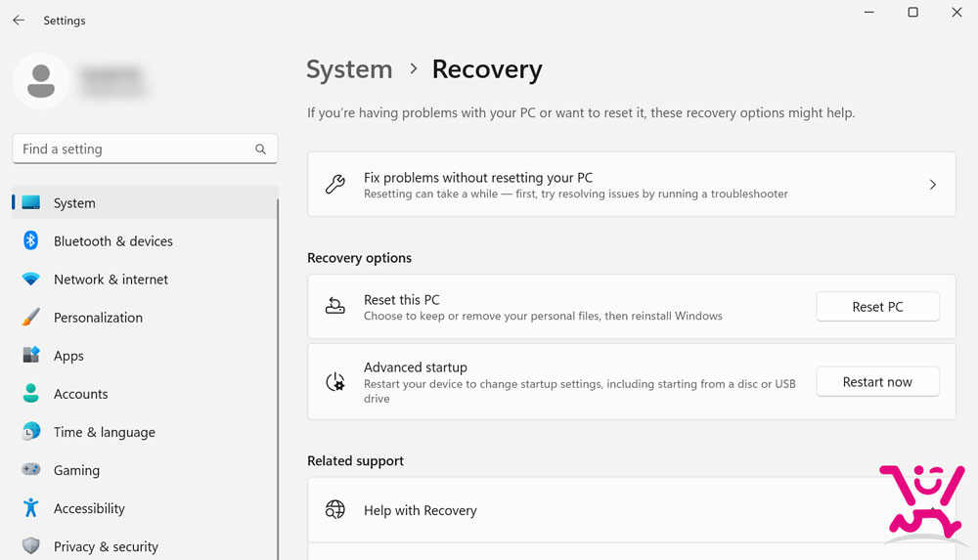Navigate to System in breadcrumb
978x560 pixels.
click(349, 69)
